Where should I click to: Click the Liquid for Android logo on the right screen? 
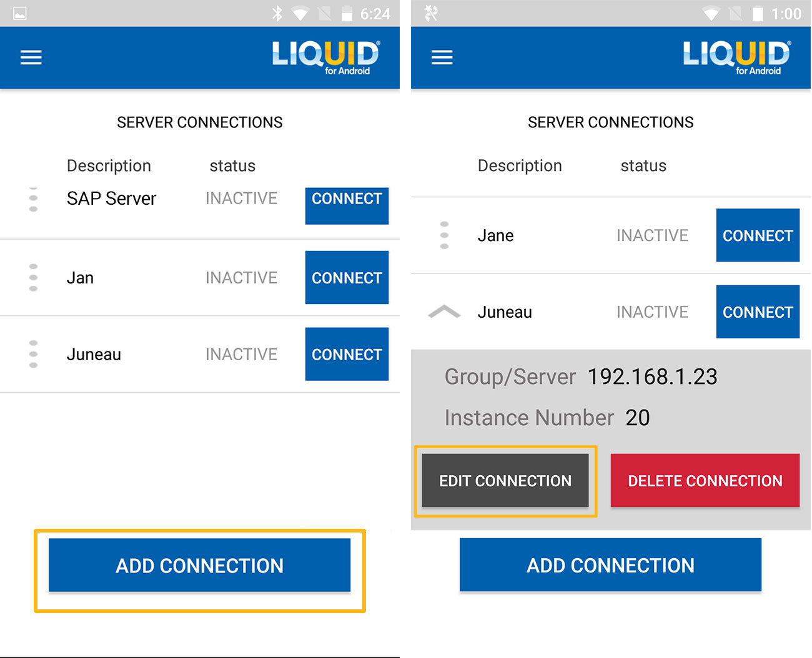pos(736,57)
